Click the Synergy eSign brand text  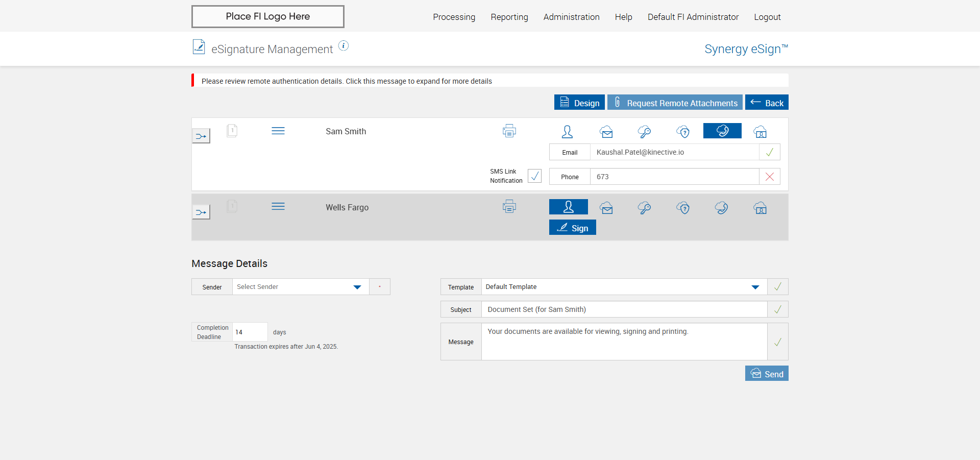[x=746, y=49]
